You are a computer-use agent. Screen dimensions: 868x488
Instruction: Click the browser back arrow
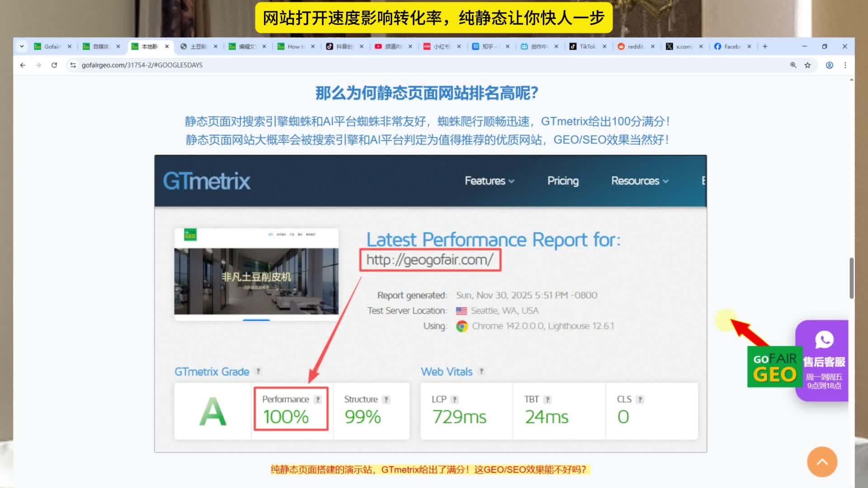23,65
